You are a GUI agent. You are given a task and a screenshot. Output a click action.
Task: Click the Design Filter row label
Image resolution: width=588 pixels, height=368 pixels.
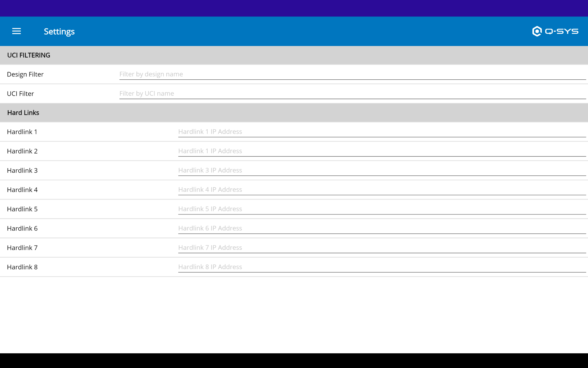25,74
